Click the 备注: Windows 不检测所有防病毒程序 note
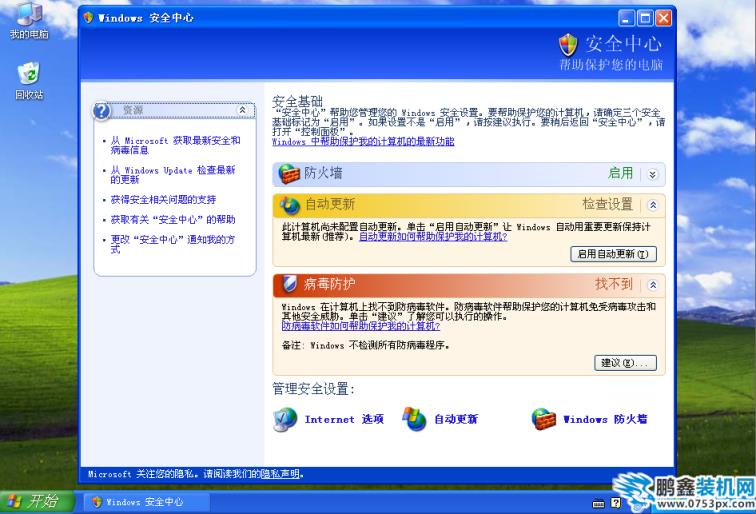This screenshot has height=514, width=756. tap(365, 346)
